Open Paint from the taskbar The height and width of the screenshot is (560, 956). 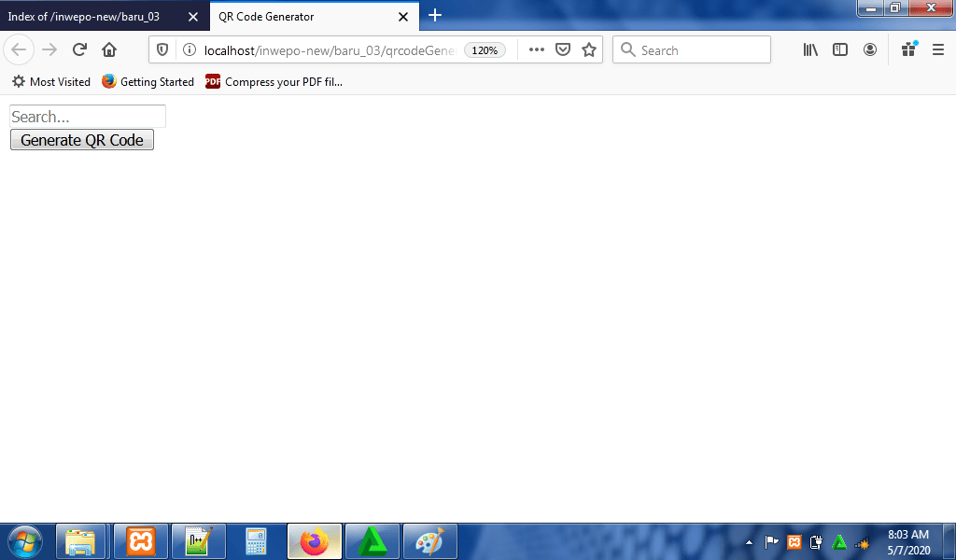click(x=430, y=541)
